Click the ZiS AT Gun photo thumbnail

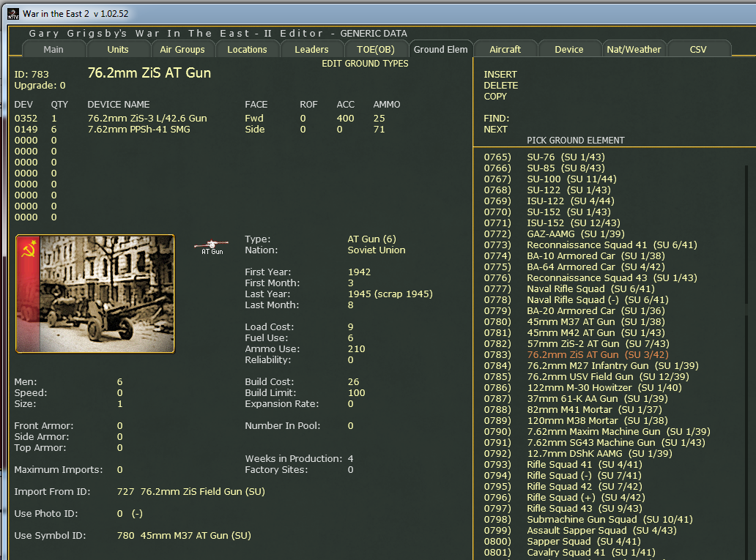tap(95, 294)
